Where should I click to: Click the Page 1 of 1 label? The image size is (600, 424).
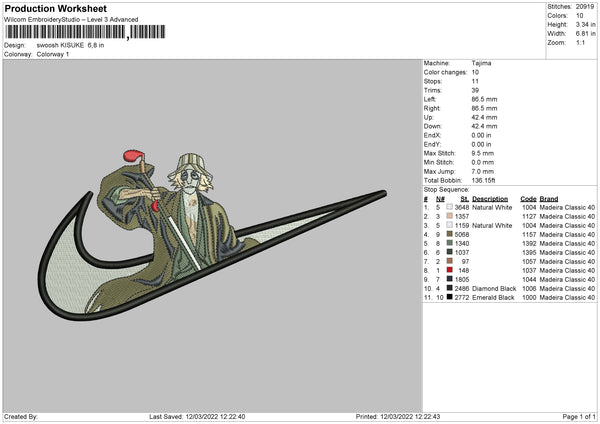pos(579,416)
